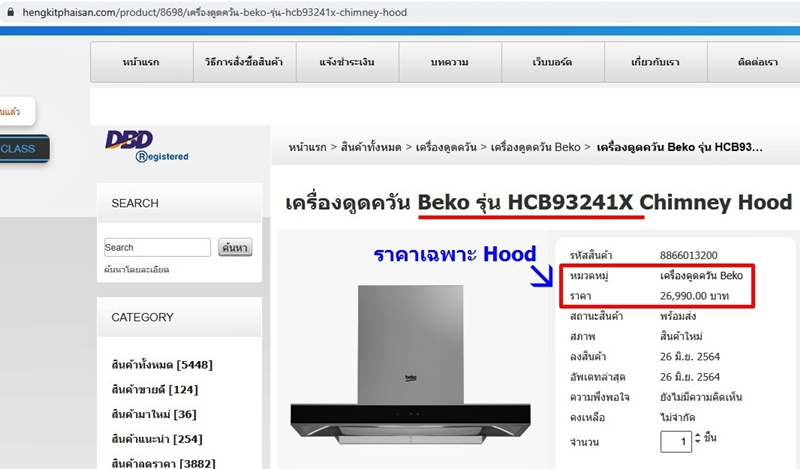800x469 pixels.
Task: Click the ค้นหา search button
Action: (235, 248)
